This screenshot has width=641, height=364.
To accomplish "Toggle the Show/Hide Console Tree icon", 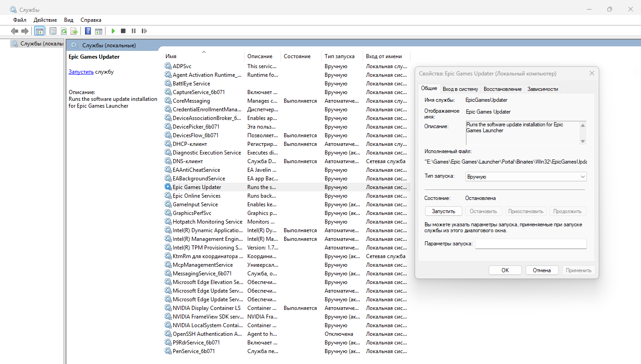I will (40, 31).
